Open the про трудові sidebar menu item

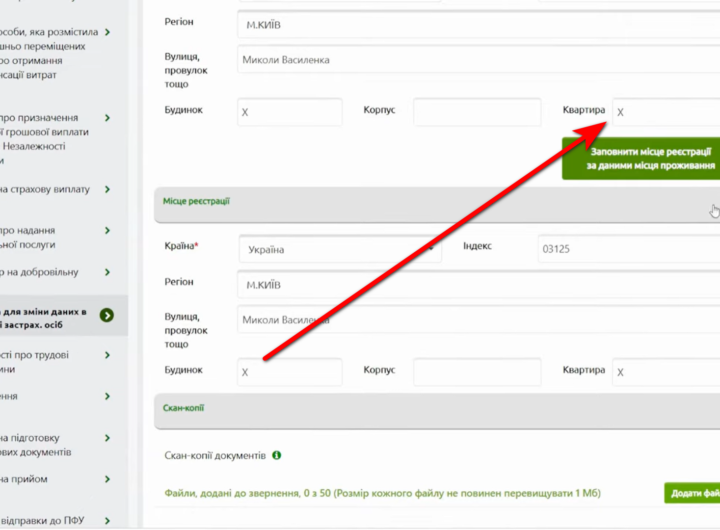[x=107, y=354]
